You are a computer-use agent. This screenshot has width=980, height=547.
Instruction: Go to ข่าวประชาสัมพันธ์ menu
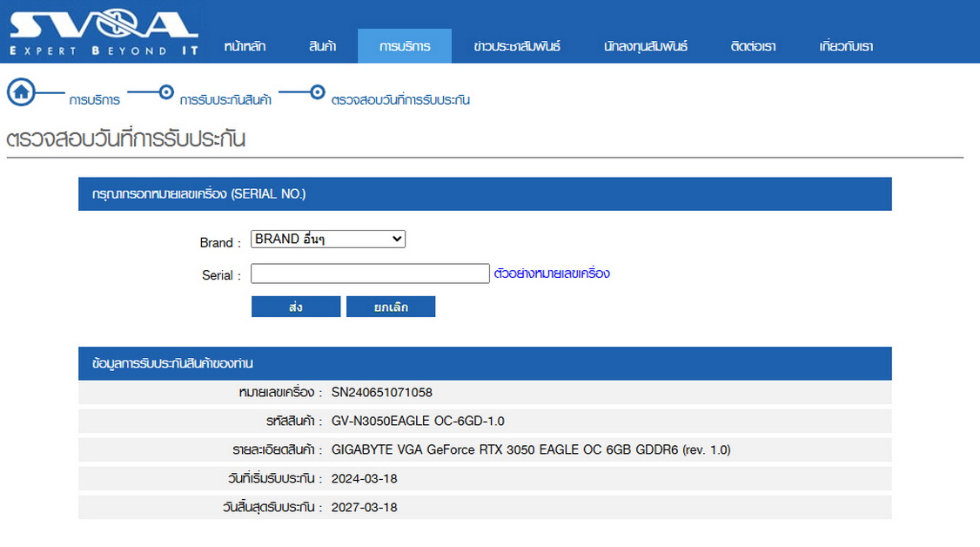(517, 46)
